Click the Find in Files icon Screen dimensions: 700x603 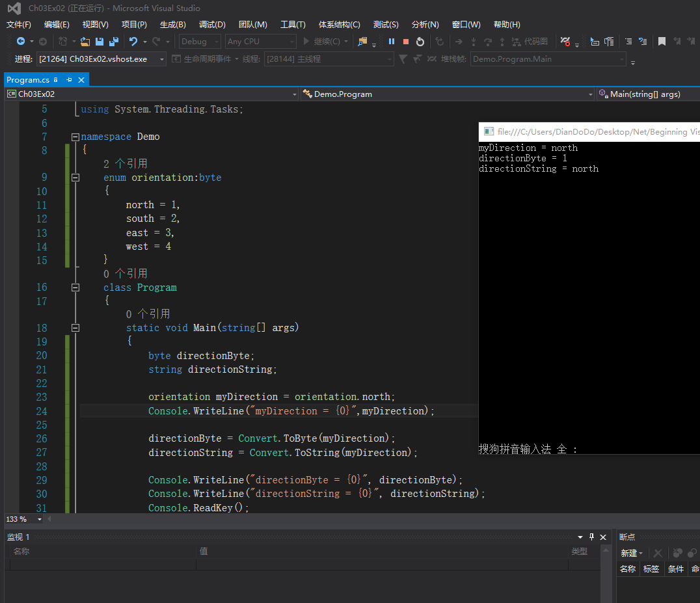[362, 42]
